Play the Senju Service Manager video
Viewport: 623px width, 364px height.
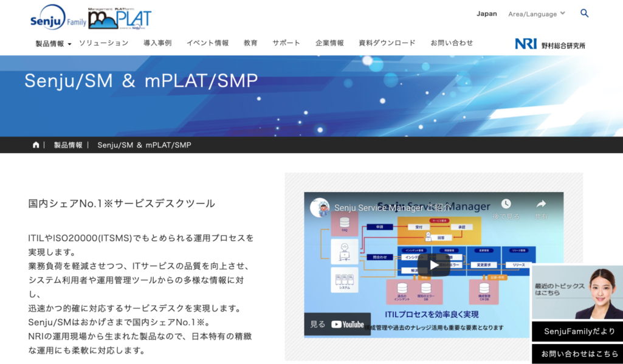[x=434, y=264]
